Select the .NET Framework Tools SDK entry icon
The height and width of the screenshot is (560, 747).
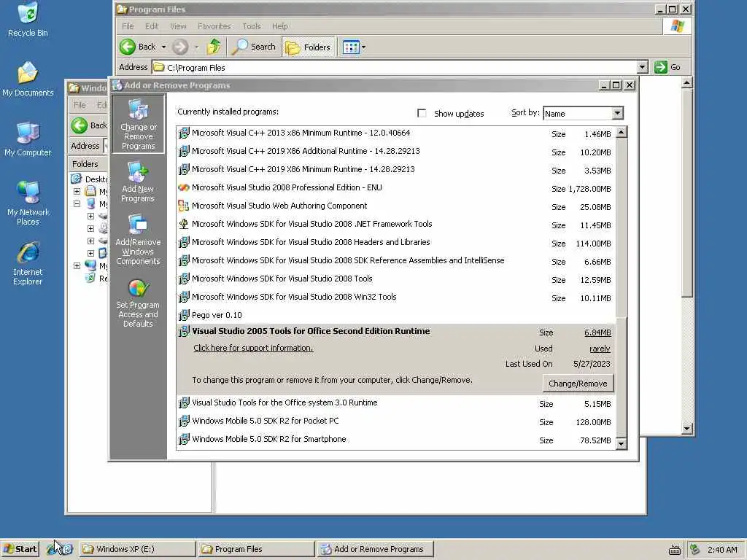pos(183,224)
